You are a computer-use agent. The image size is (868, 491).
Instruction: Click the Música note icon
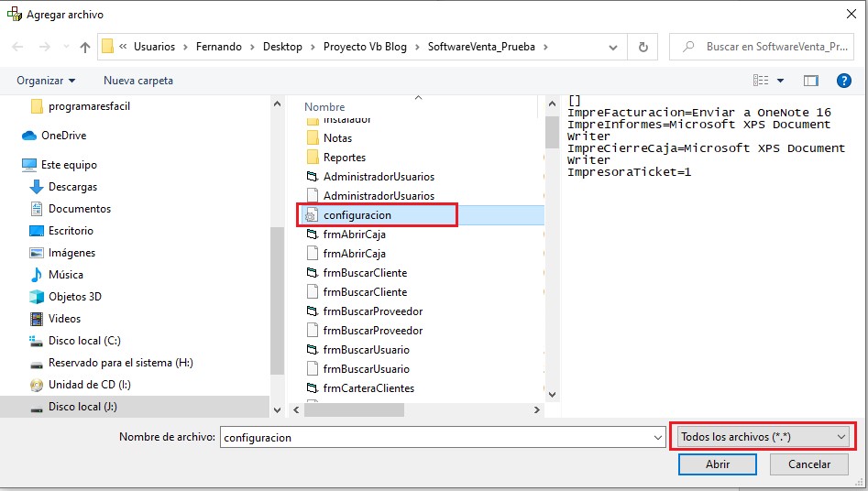(37, 275)
